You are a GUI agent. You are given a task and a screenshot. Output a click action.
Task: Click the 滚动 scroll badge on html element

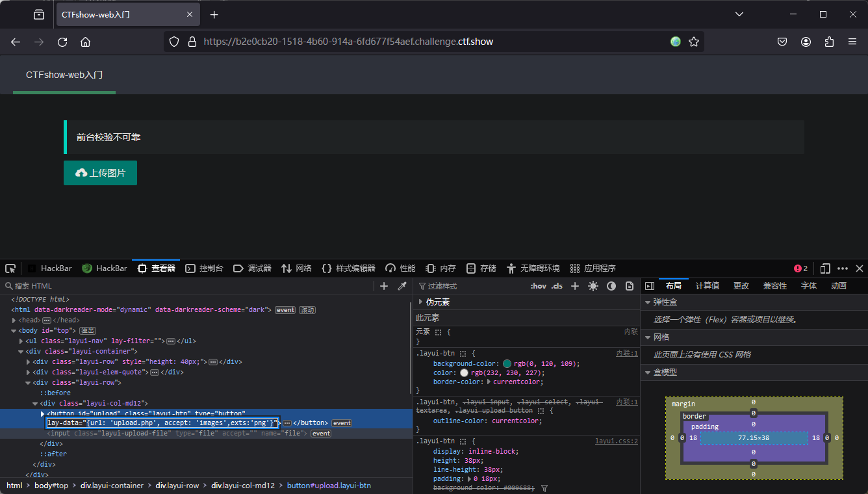tap(307, 310)
